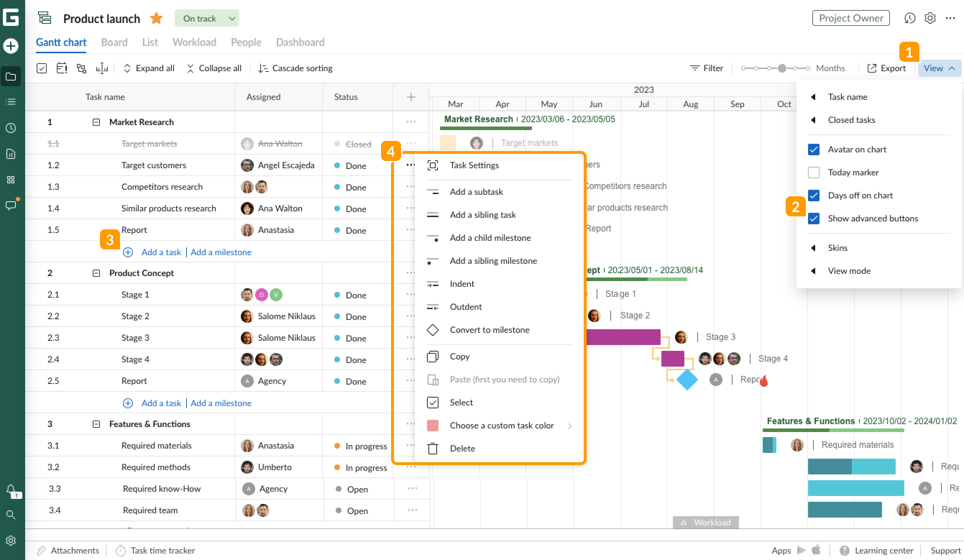Screen dimensions: 964x560
Task: Select the comments icon in the sidebar
Action: 11,205
